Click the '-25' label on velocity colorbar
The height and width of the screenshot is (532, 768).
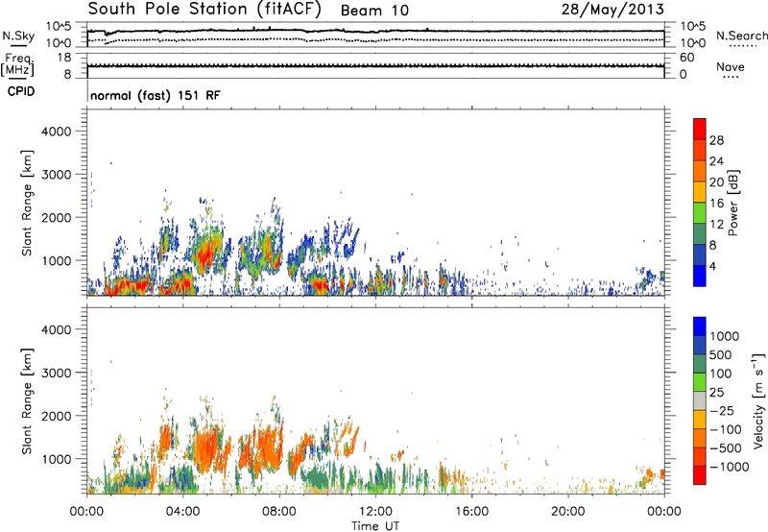721,411
